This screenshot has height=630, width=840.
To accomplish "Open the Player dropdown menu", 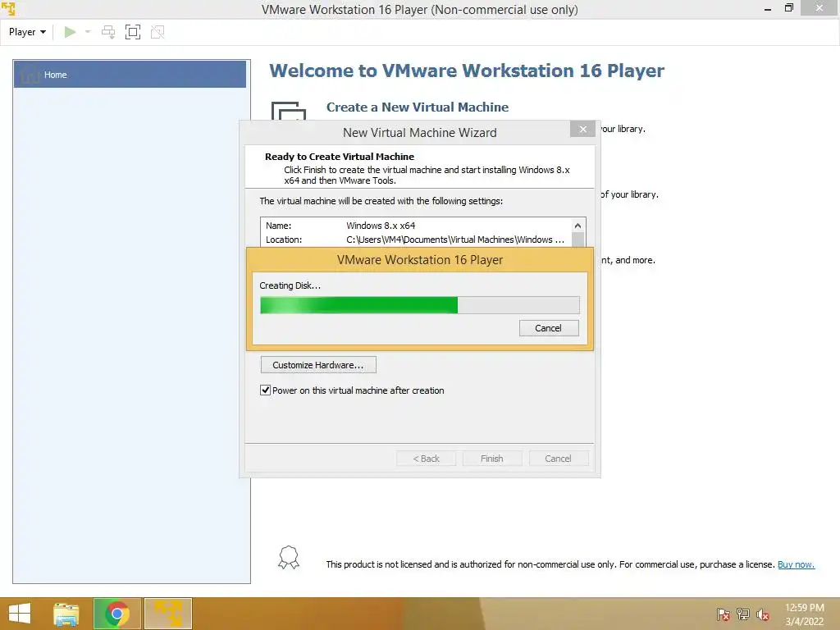I will pyautogui.click(x=27, y=32).
